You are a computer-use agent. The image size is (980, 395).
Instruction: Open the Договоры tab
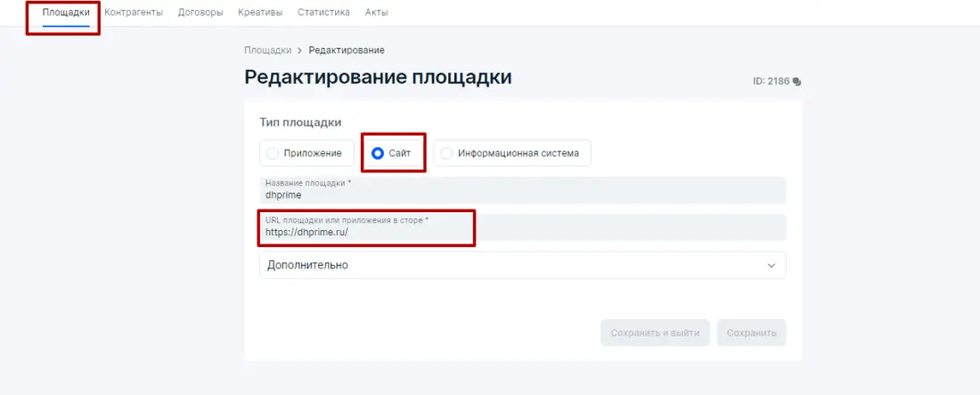pos(200,12)
